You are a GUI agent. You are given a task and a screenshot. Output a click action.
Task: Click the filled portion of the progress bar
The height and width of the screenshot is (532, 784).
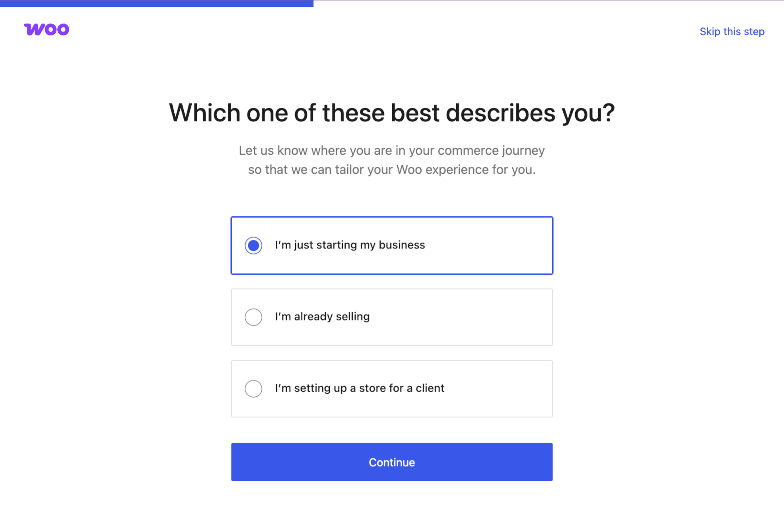pos(157,3)
